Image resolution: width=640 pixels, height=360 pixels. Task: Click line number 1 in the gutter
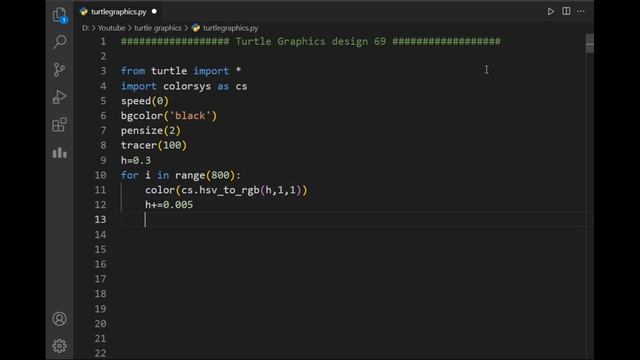[103, 42]
